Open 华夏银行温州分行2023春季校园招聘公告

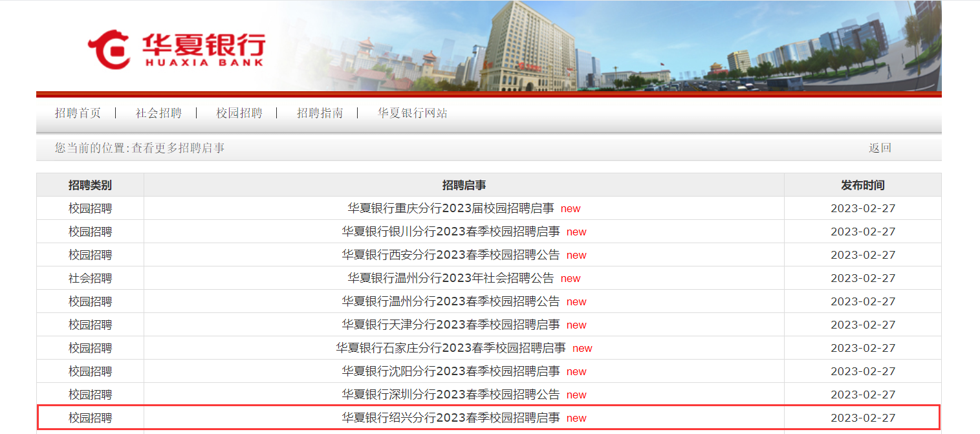[x=451, y=301]
